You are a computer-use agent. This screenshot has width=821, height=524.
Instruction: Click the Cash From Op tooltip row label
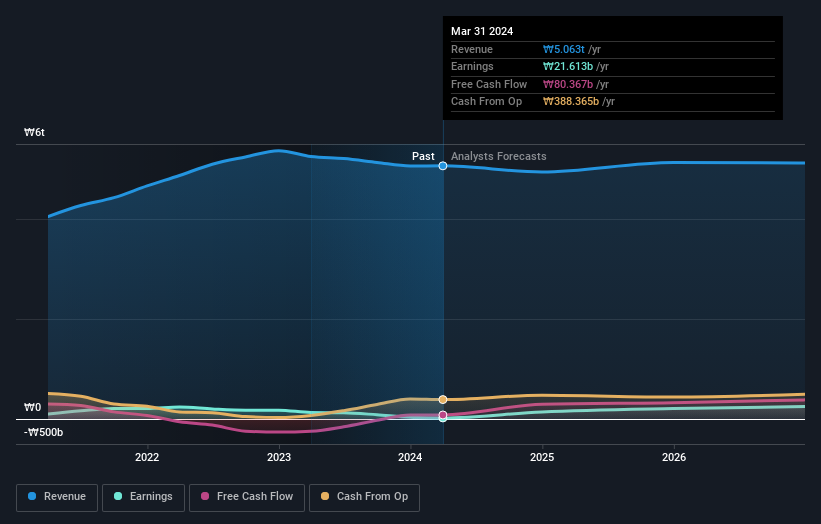point(486,102)
